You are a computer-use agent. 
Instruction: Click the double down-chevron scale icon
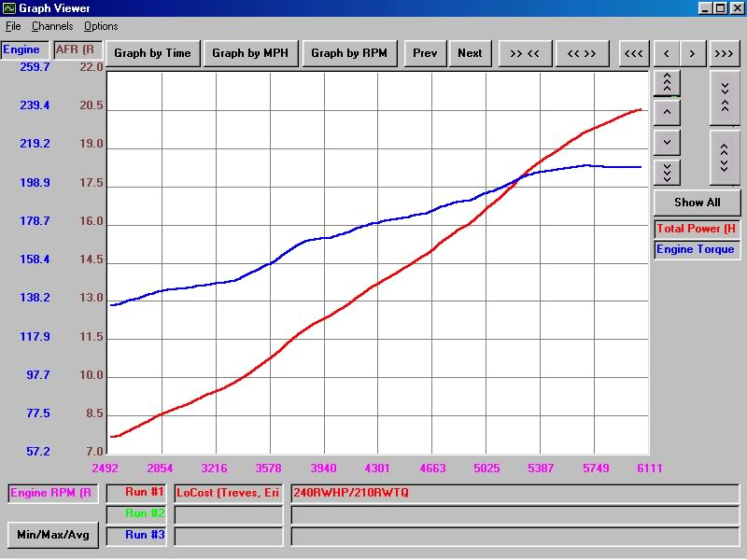(667, 172)
